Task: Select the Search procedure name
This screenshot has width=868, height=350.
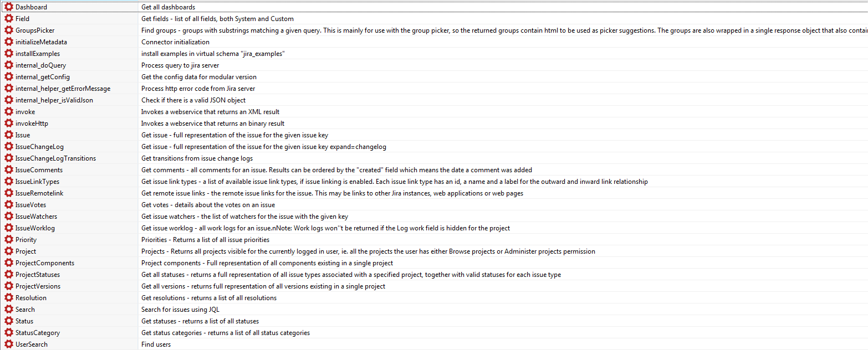Action: 25,310
